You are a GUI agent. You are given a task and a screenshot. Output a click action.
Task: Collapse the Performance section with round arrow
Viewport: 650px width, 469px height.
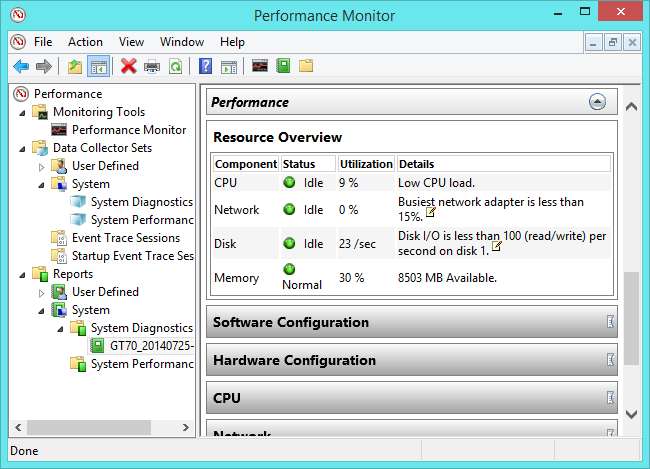point(597,102)
